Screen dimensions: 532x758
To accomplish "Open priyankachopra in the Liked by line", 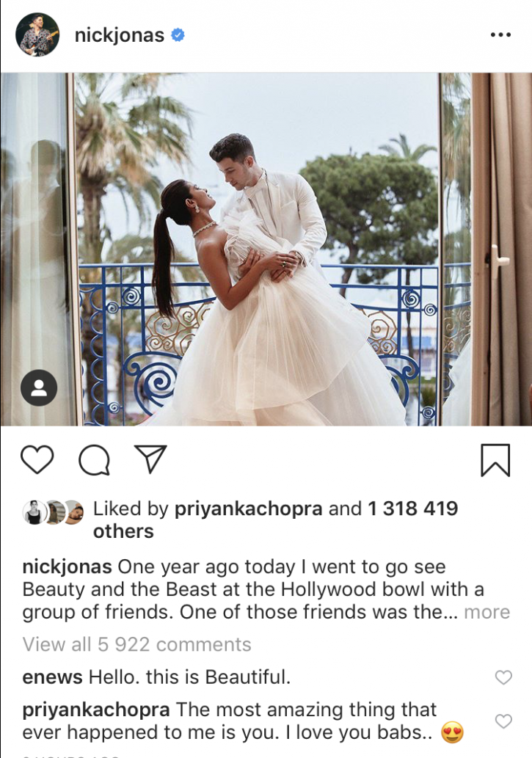I will click(x=248, y=509).
